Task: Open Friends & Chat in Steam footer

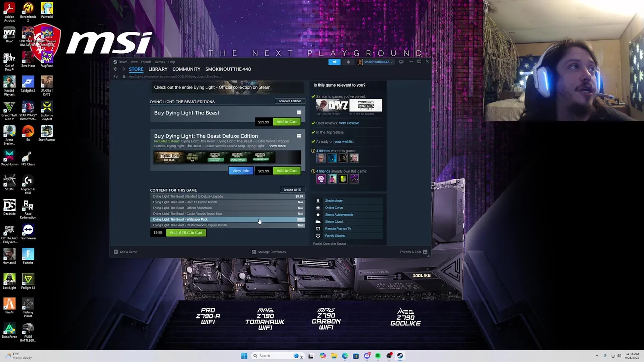Action: click(414, 252)
